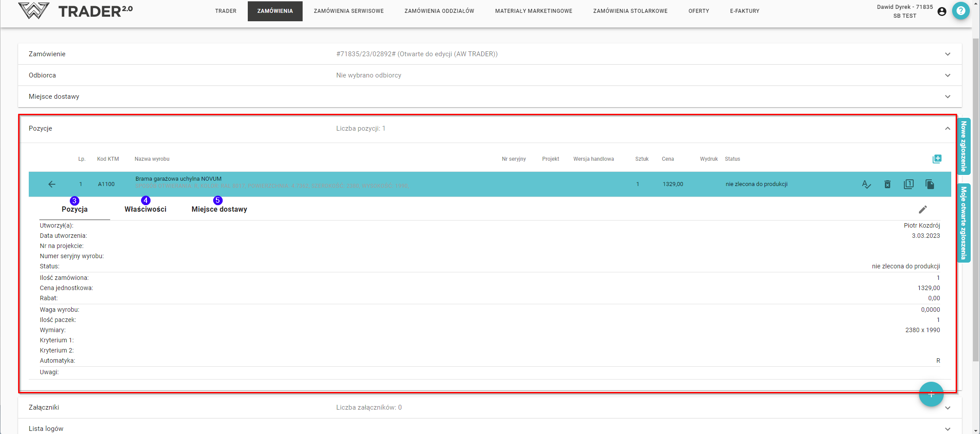Switch to the Właściwości tab
Screen dimensions: 980x434
145,209
